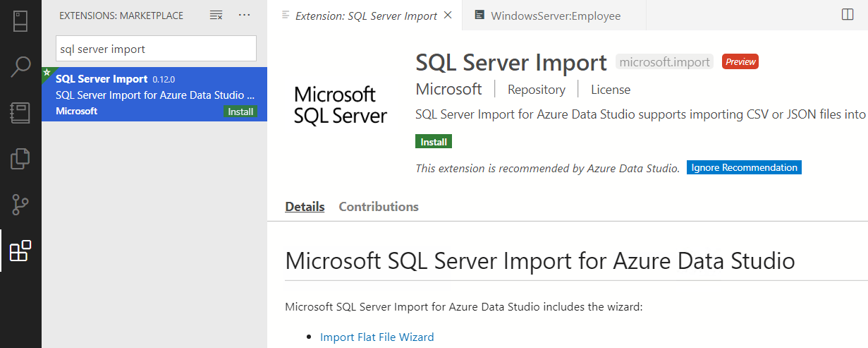The height and width of the screenshot is (348, 868).
Task: Open the Microsoft publisher link
Action: tap(449, 90)
